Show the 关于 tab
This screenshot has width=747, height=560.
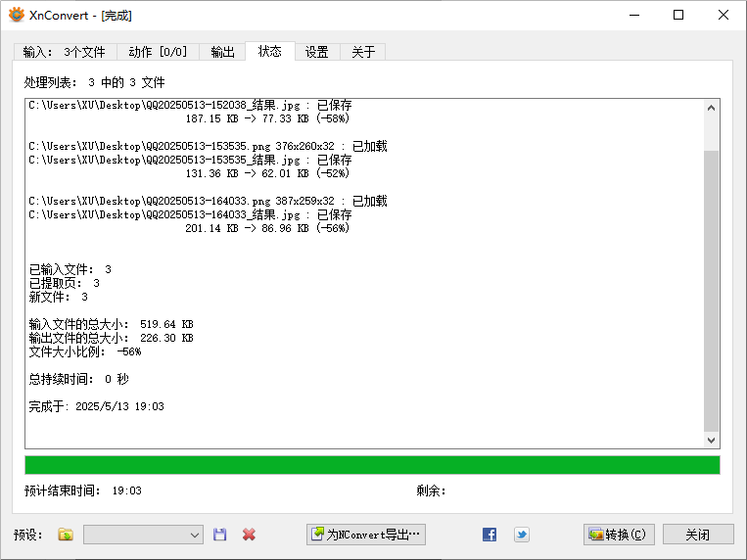coord(363,52)
